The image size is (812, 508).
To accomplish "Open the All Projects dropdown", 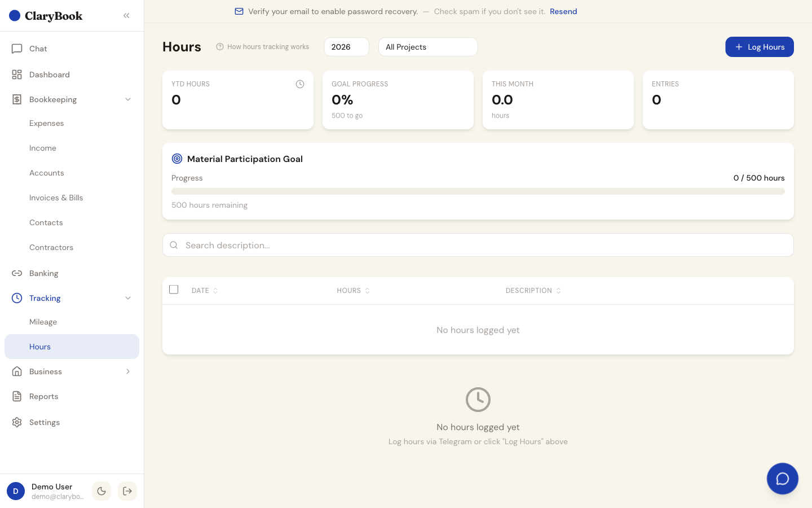I will click(428, 47).
